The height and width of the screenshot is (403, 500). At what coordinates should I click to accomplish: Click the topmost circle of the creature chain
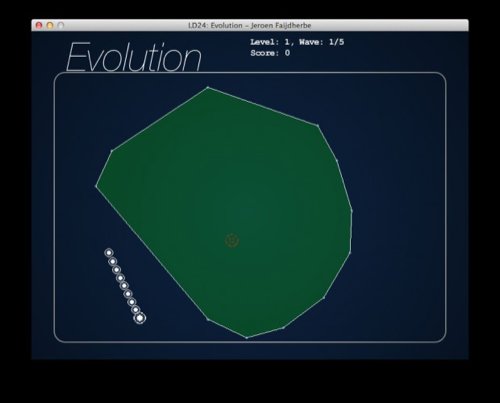[x=109, y=253]
